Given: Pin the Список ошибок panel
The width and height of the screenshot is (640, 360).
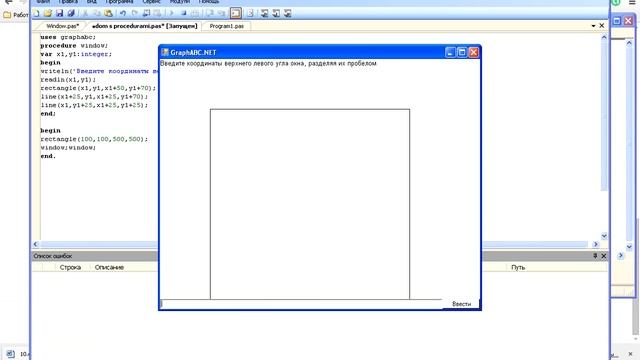Looking at the screenshot, I should [595, 256].
